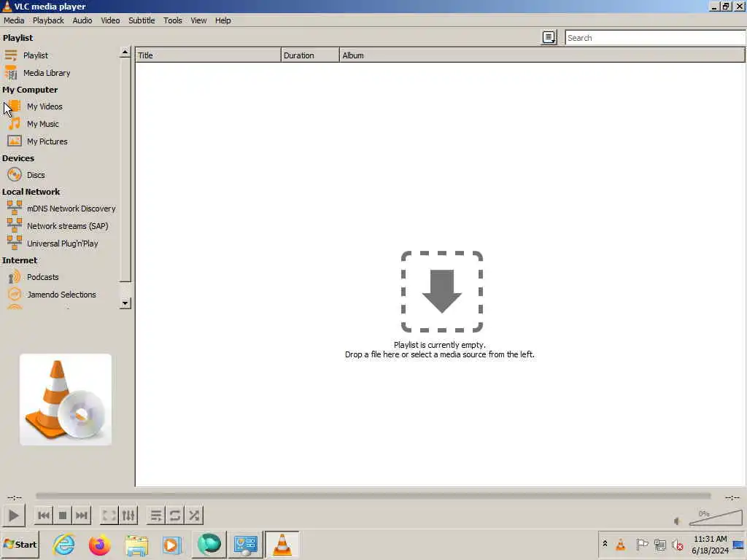Adjust the volume slider
This screenshot has width=747, height=560.
[x=716, y=518]
